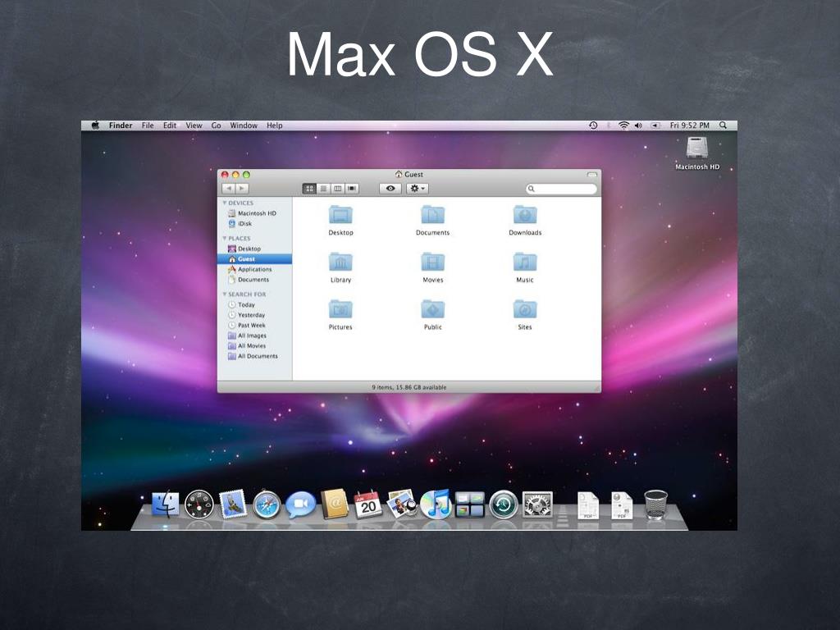The width and height of the screenshot is (840, 630).
Task: Open Finder from the Dock
Action: pyautogui.click(x=165, y=504)
